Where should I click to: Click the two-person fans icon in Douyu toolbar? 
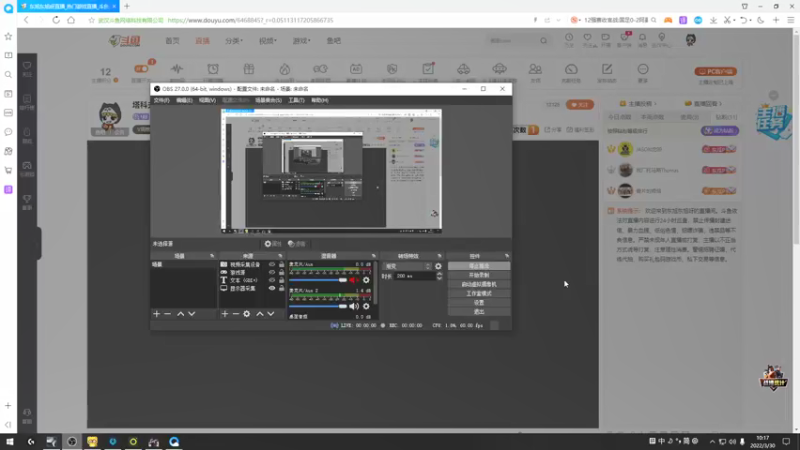click(535, 69)
